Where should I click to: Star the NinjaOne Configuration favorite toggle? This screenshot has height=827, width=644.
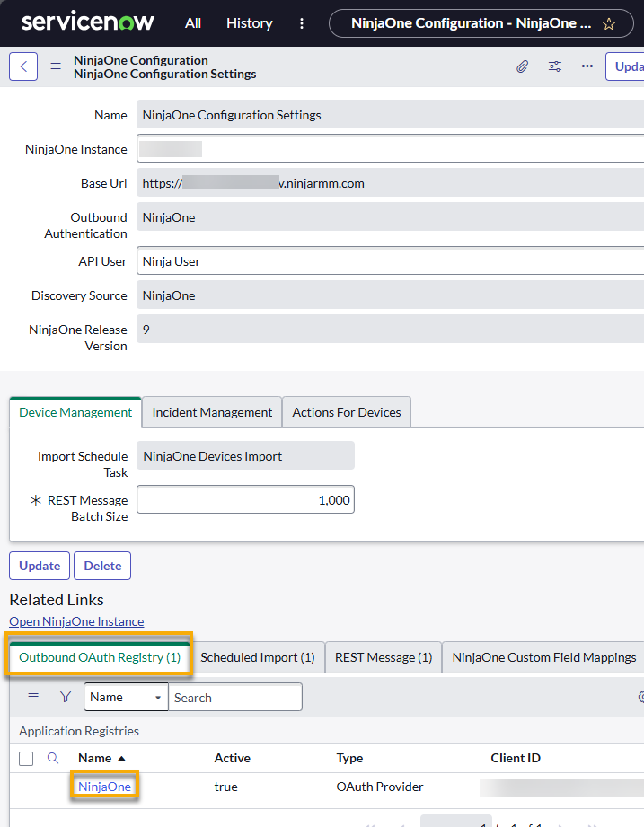608,23
